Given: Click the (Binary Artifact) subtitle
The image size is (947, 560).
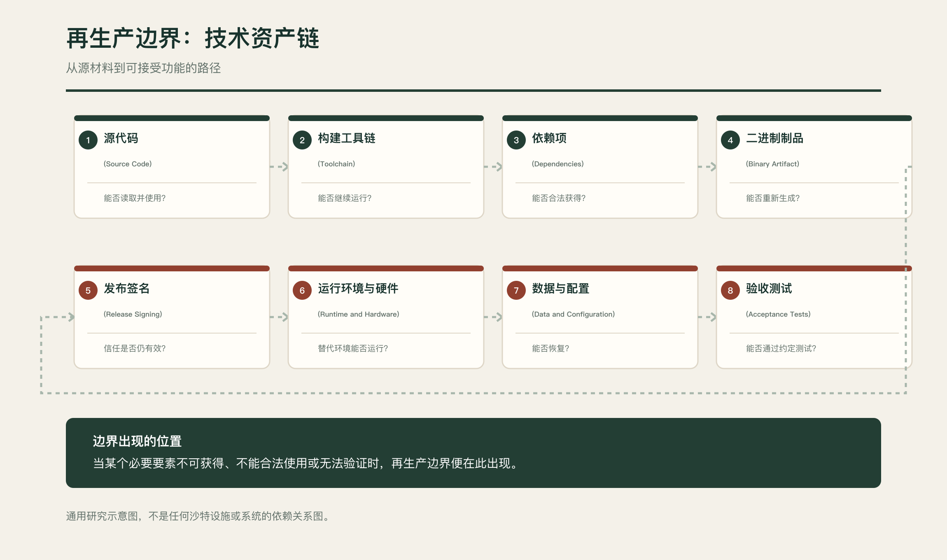Looking at the screenshot, I should (772, 164).
